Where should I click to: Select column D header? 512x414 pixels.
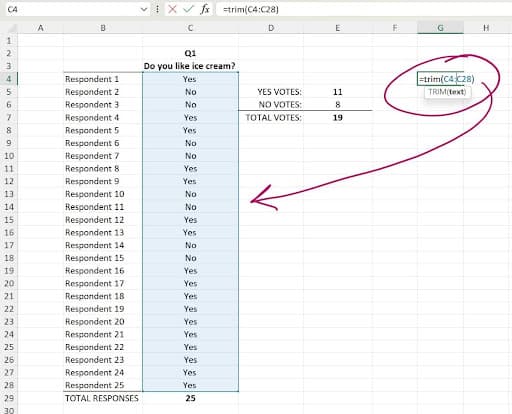coord(271,28)
